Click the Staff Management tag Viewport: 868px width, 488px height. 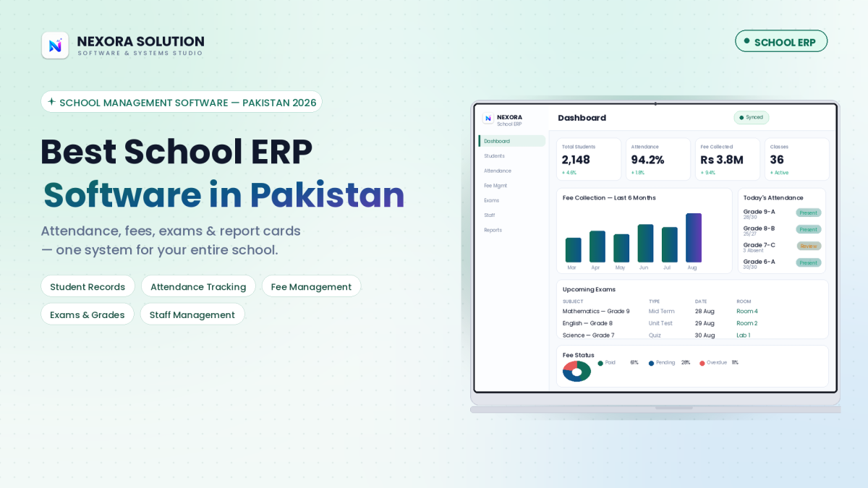[x=192, y=314]
